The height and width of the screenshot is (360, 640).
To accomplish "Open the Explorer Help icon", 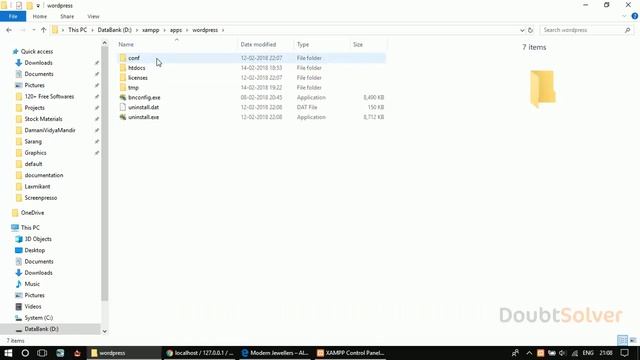I will tap(635, 16).
